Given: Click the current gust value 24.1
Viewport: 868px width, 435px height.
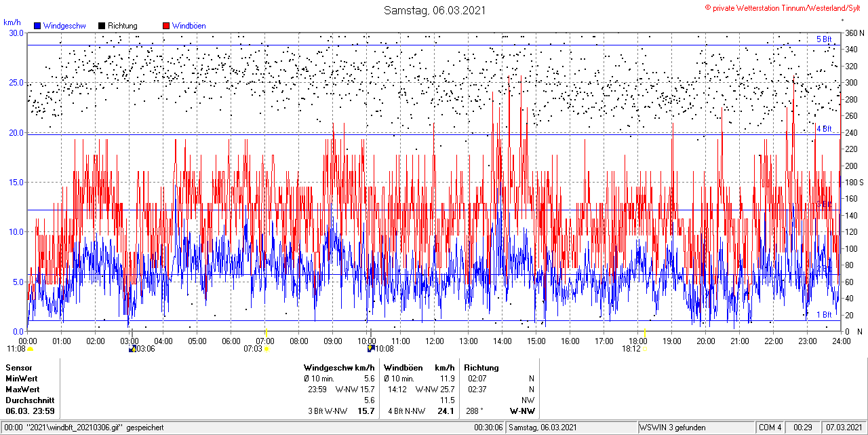Looking at the screenshot, I should [446, 411].
